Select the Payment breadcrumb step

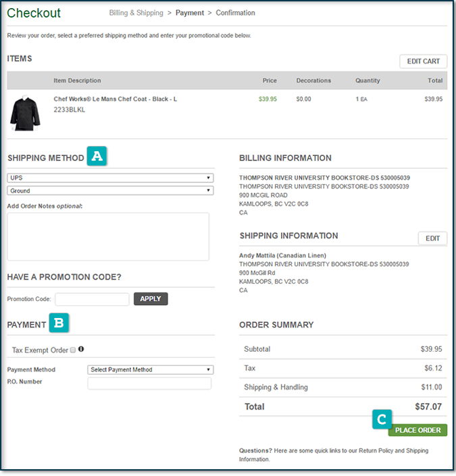188,13
